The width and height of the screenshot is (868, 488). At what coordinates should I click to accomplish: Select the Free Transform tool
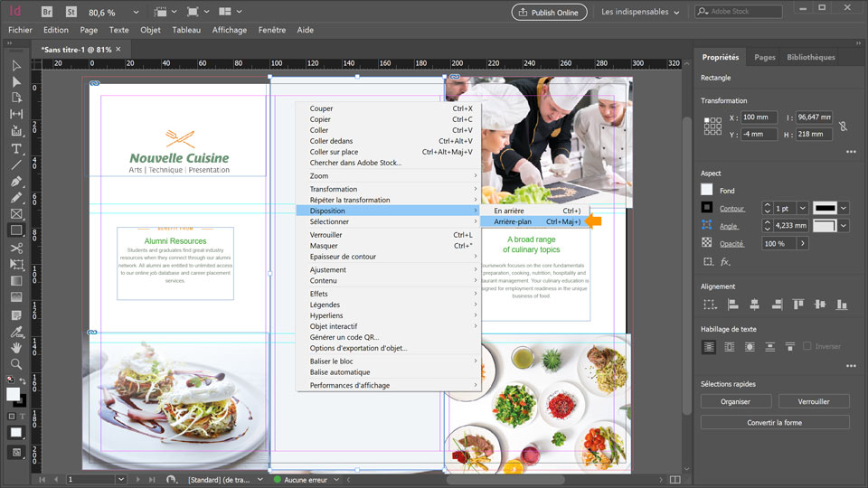pyautogui.click(x=16, y=265)
